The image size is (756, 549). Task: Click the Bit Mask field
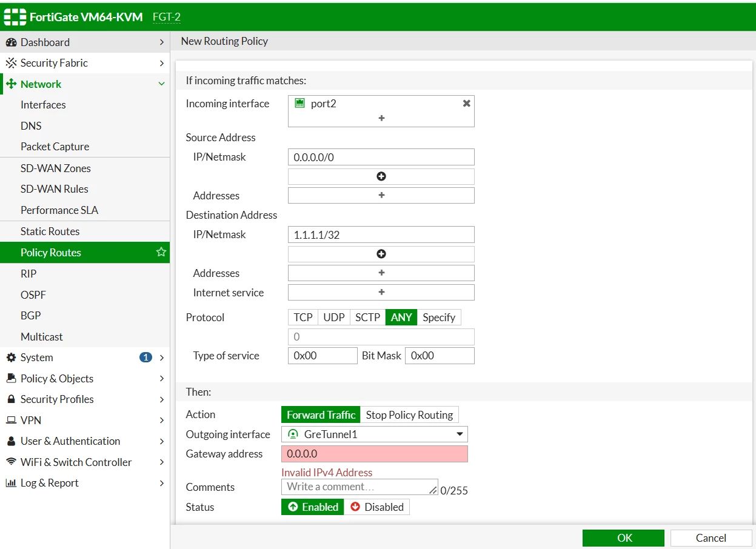440,356
